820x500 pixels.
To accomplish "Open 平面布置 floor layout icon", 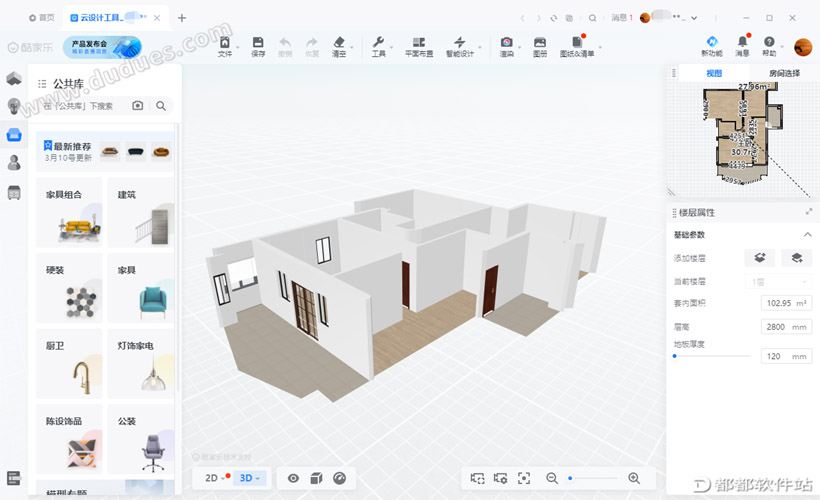I will tap(419, 42).
